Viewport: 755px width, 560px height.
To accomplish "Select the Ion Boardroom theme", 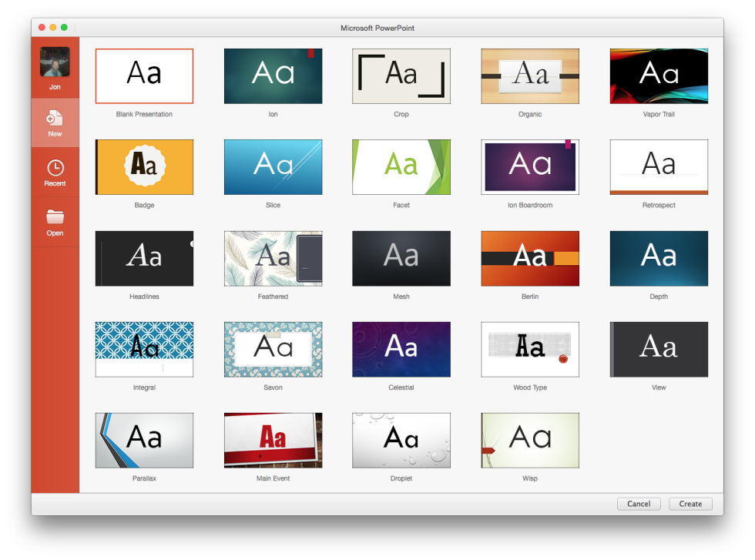I will coord(530,167).
